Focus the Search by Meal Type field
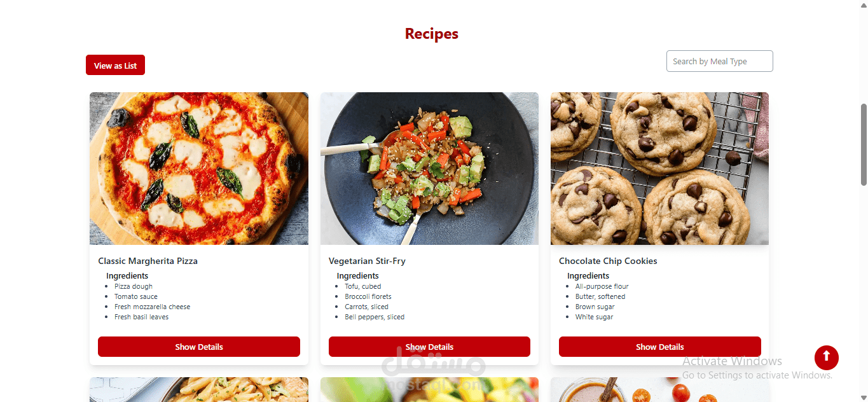The width and height of the screenshot is (868, 402). pyautogui.click(x=719, y=61)
